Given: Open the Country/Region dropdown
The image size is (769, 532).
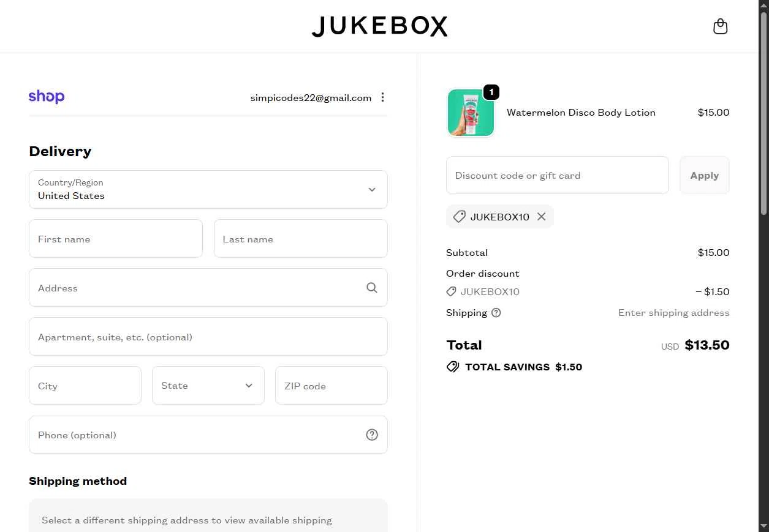Looking at the screenshot, I should click(208, 189).
